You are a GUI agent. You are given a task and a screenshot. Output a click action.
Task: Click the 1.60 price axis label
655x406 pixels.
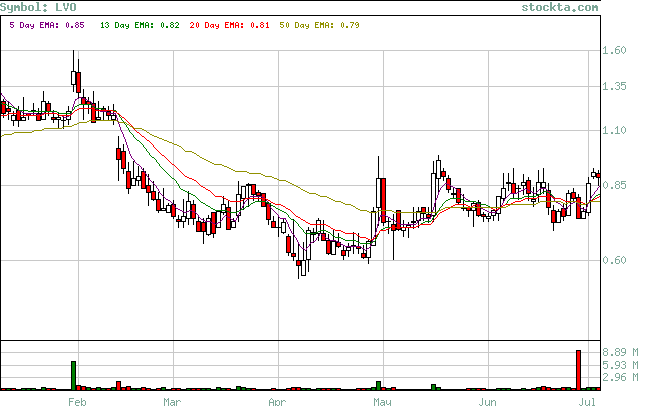614,50
